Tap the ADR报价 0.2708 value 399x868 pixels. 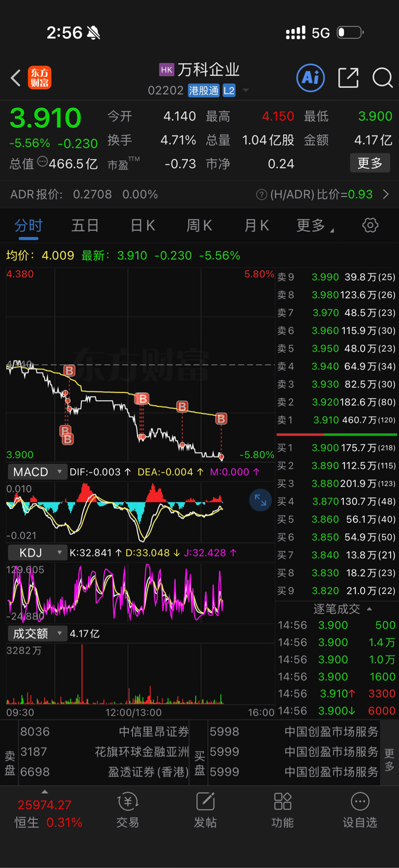click(92, 194)
